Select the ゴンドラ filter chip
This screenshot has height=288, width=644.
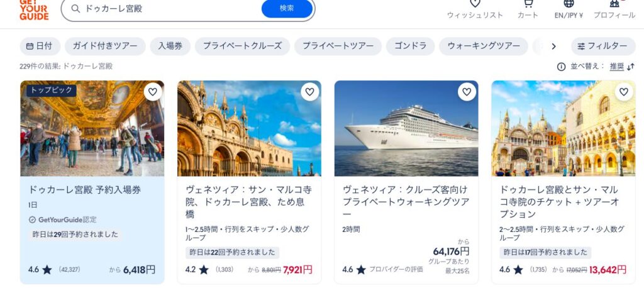410,46
